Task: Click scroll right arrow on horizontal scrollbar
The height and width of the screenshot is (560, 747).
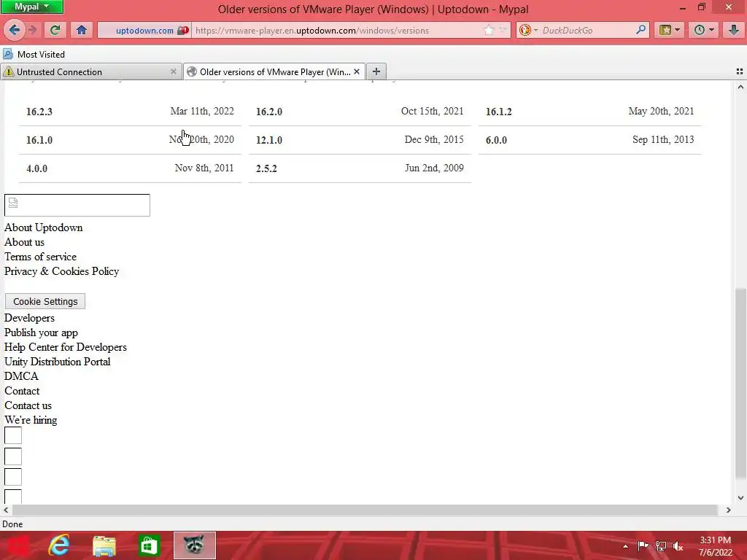Action: point(728,510)
